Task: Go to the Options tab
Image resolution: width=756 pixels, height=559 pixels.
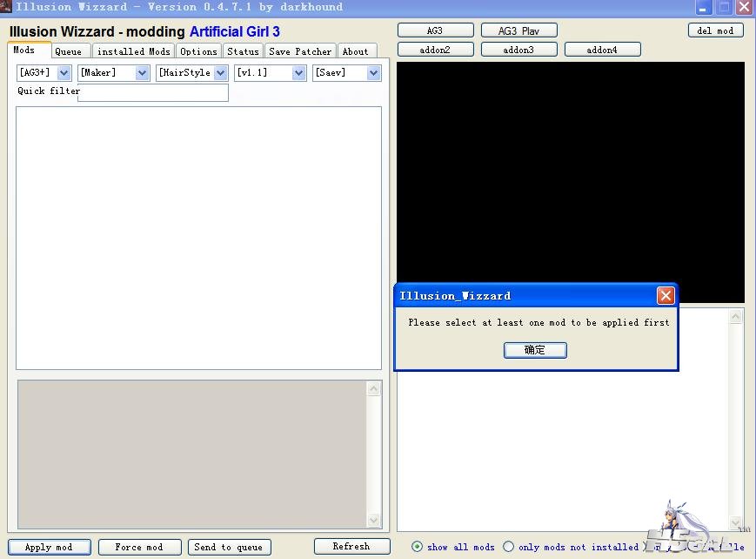Action: 198,51
